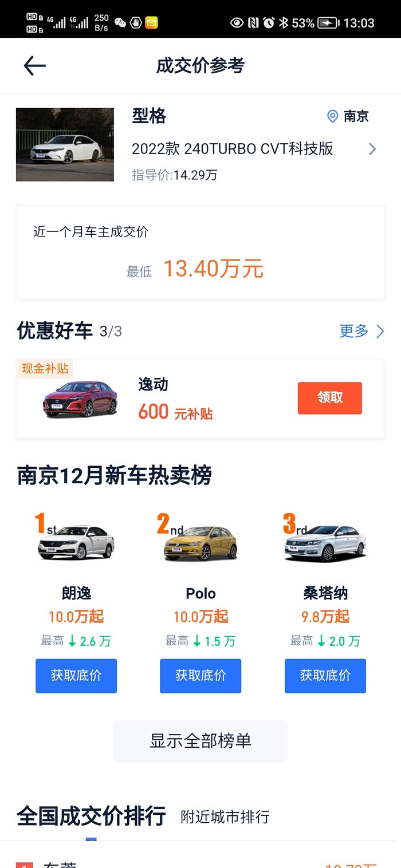This screenshot has width=401, height=868.
Task: Get lowest price for 朗逸
Action: click(x=76, y=676)
